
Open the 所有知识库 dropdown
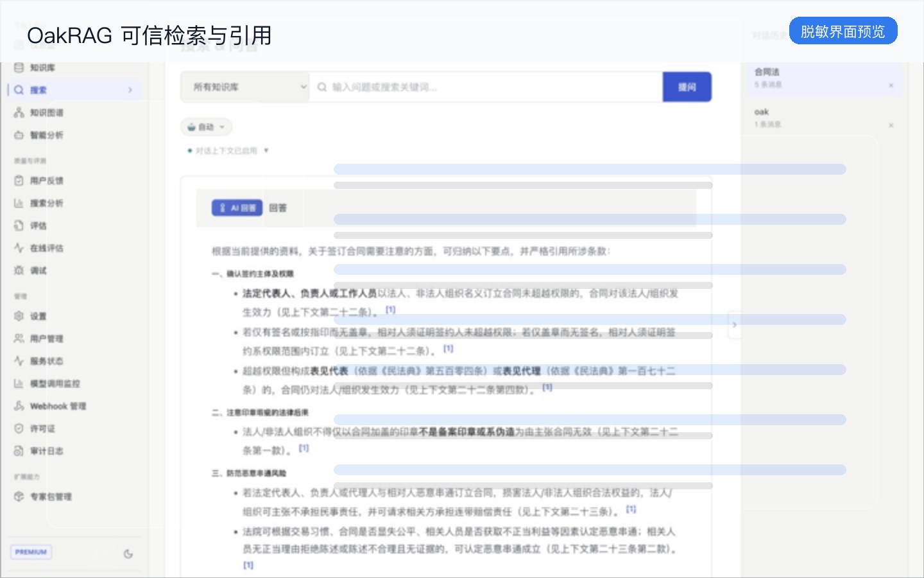click(244, 87)
